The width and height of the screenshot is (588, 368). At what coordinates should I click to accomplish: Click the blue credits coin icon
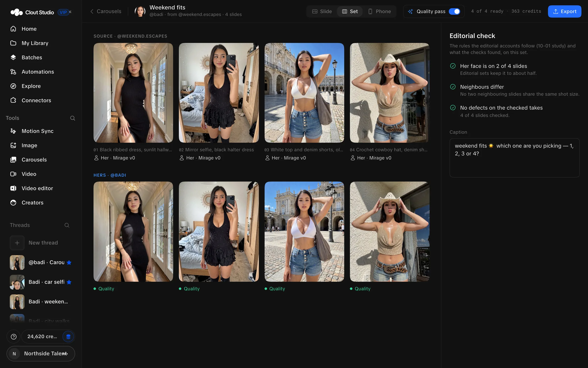(x=68, y=337)
